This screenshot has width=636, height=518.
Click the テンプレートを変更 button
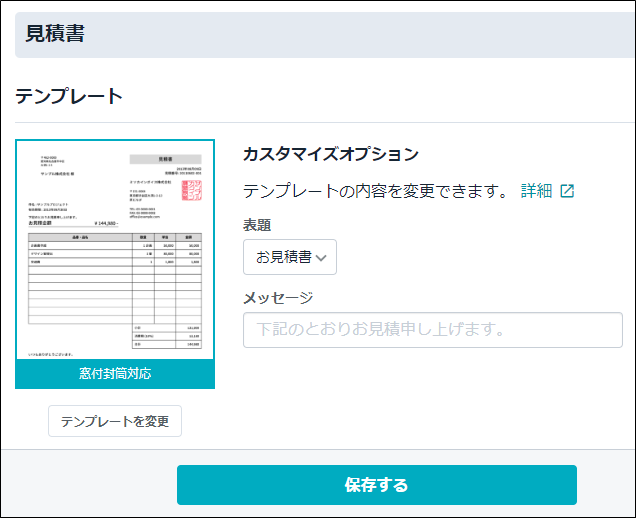coord(115,421)
